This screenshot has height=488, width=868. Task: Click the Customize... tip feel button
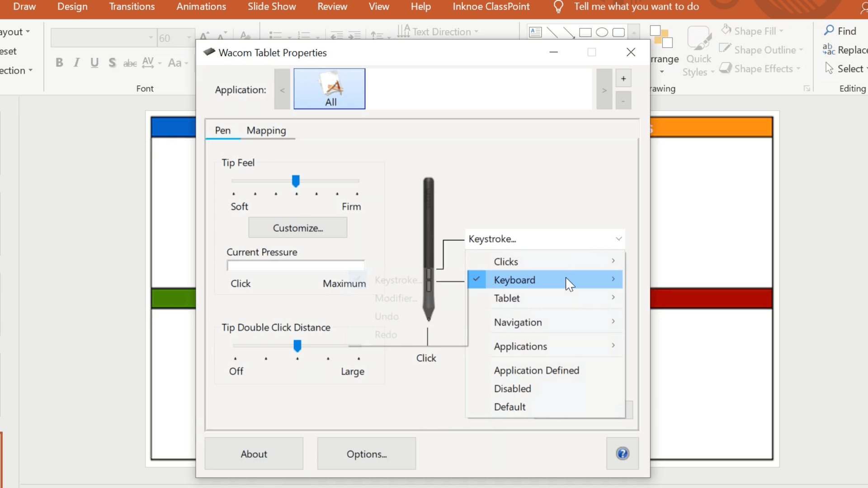pos(298,228)
